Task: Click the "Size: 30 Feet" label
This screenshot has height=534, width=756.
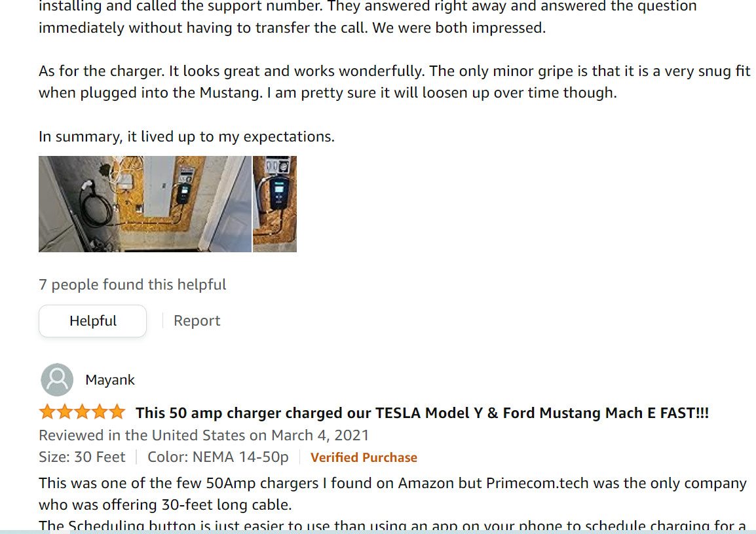Action: 82,457
